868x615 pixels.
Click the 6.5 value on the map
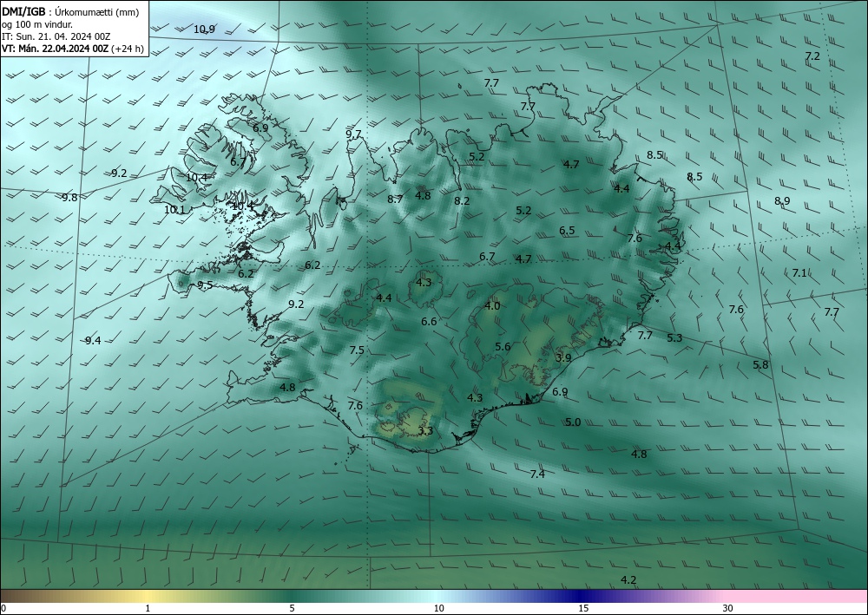(x=567, y=232)
